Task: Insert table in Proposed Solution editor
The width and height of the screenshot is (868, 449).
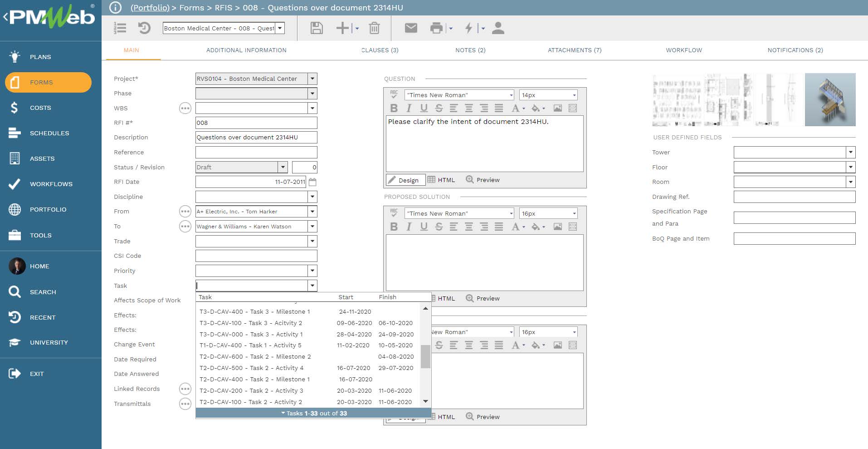Action: (573, 227)
